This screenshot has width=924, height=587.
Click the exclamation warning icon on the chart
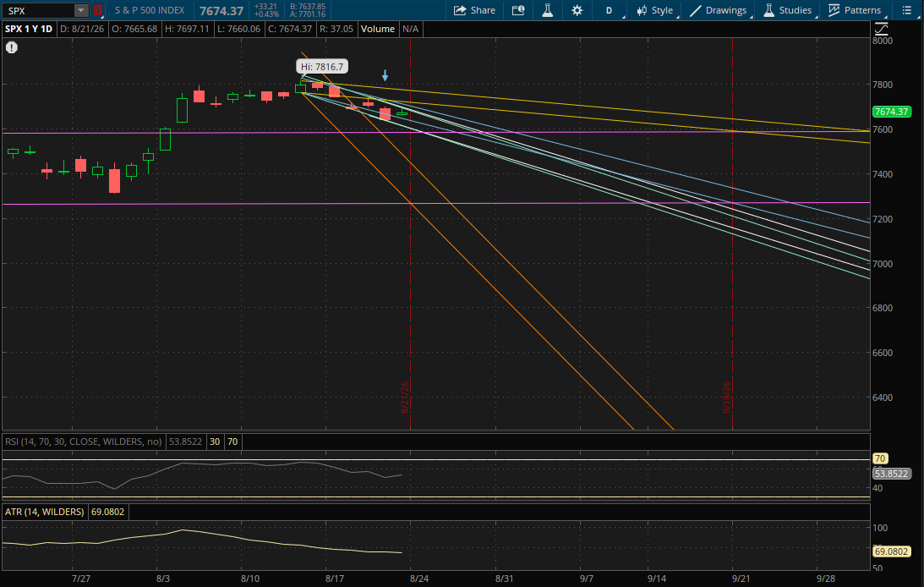tap(12, 47)
